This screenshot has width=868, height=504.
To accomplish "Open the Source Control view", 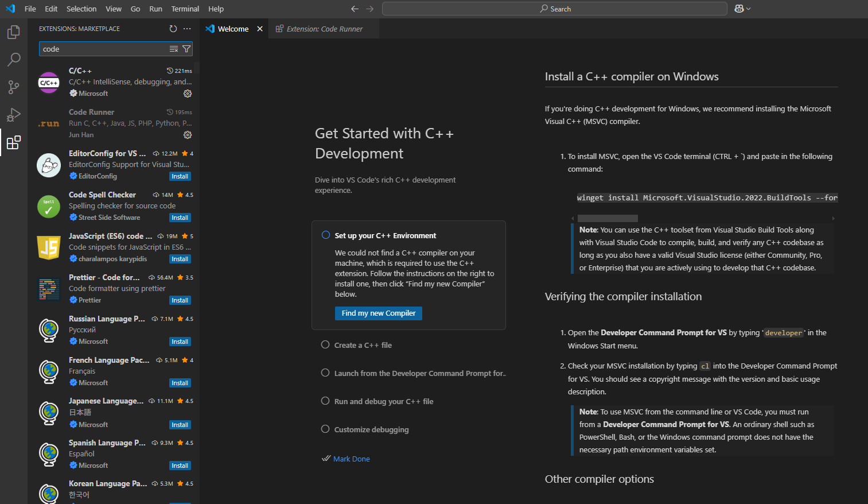I will pyautogui.click(x=14, y=87).
